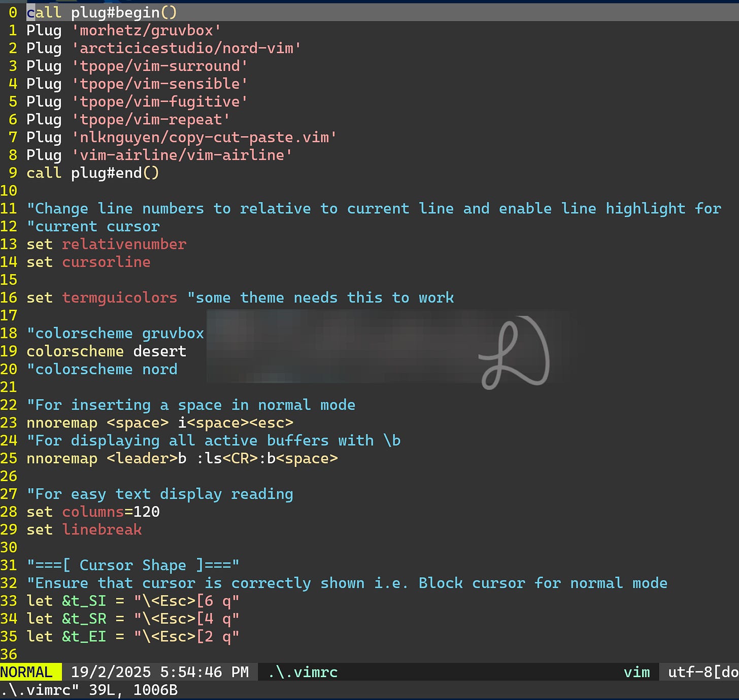Click the date and time in status line
Viewport: 739px width, 700px height.
pos(160,672)
